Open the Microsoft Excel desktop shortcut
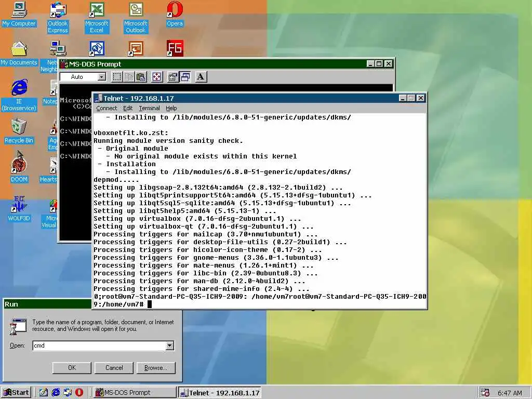 (97, 18)
